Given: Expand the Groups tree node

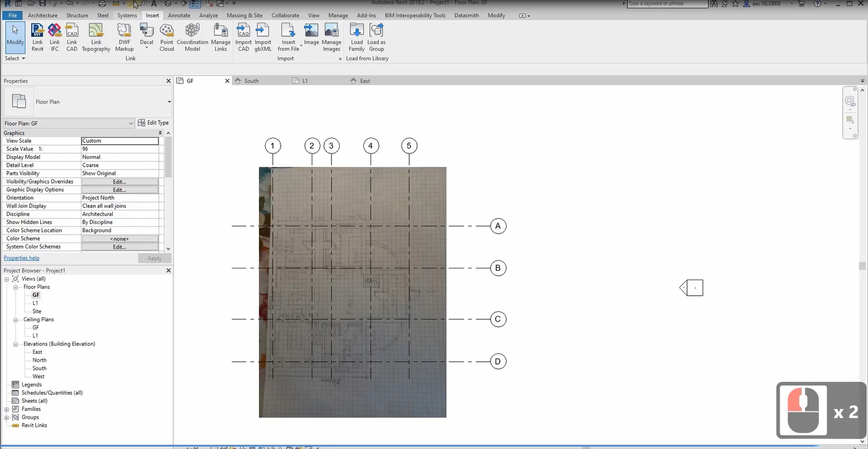Looking at the screenshot, I should click(x=7, y=417).
